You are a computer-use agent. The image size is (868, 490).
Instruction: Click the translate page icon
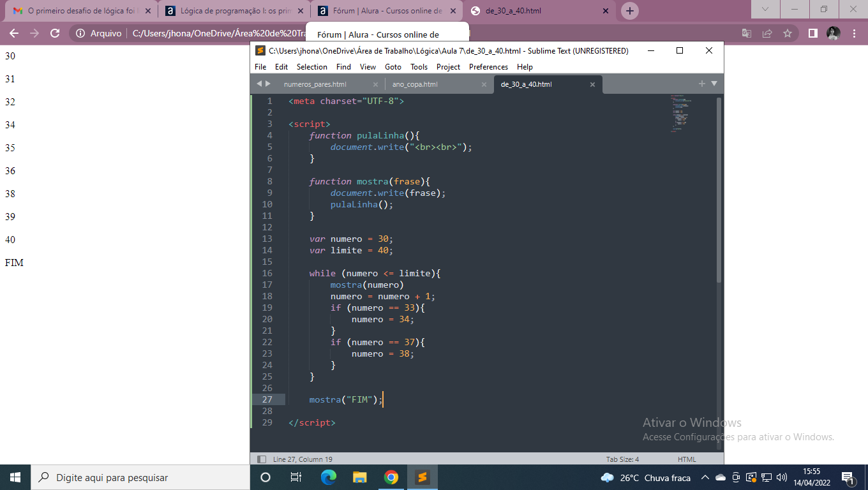747,33
